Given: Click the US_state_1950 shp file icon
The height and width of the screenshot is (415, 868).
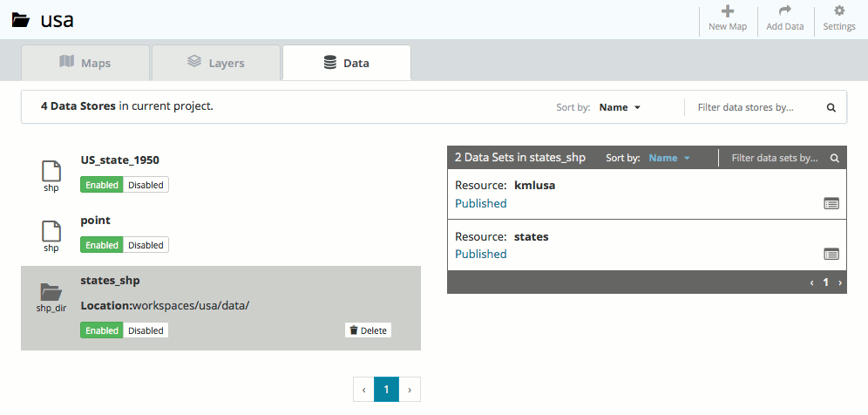Looking at the screenshot, I should click(51, 171).
